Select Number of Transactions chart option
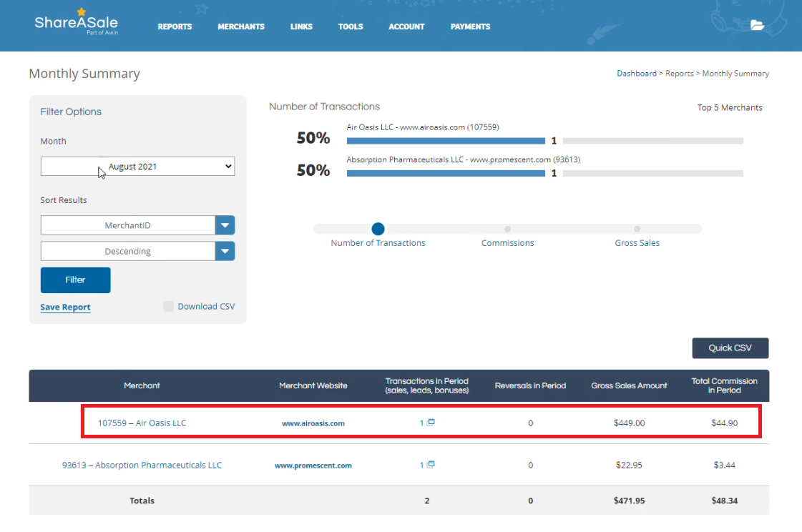 pyautogui.click(x=378, y=229)
